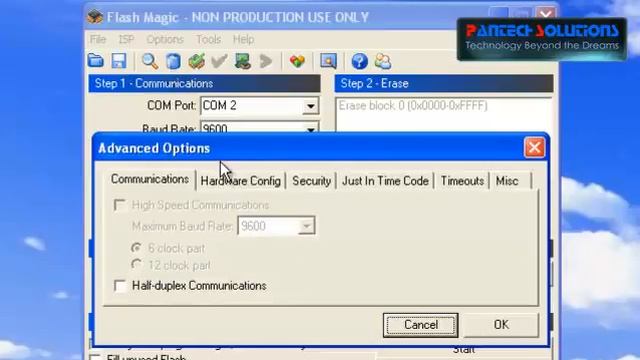
Task: Click the Step 1 - Communications header
Action: point(204,83)
